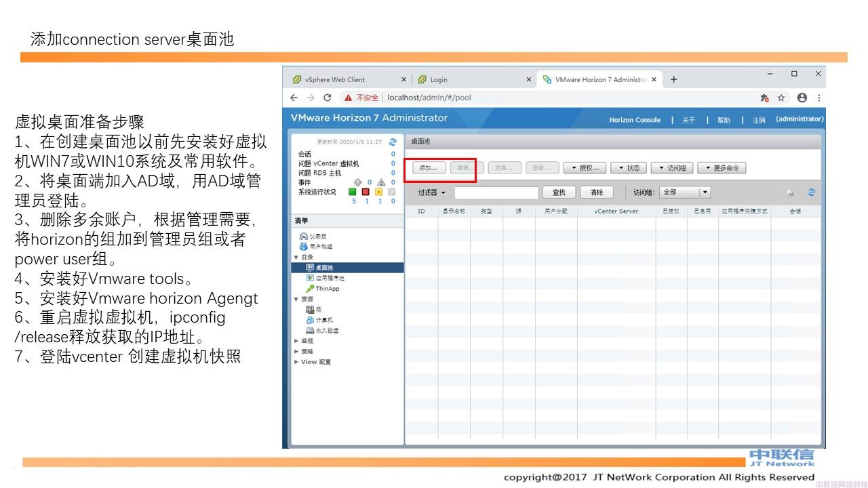Sort table by the ID column header
Viewport: 868px width, 488px height.
click(x=421, y=211)
